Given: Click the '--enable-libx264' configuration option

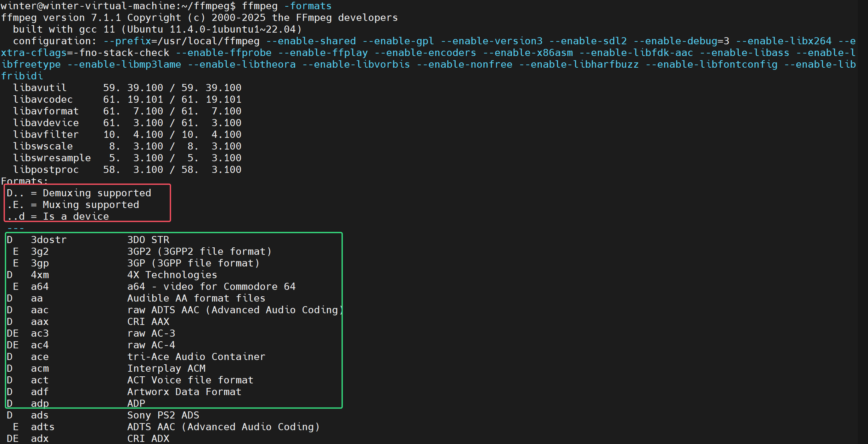Looking at the screenshot, I should click(784, 41).
